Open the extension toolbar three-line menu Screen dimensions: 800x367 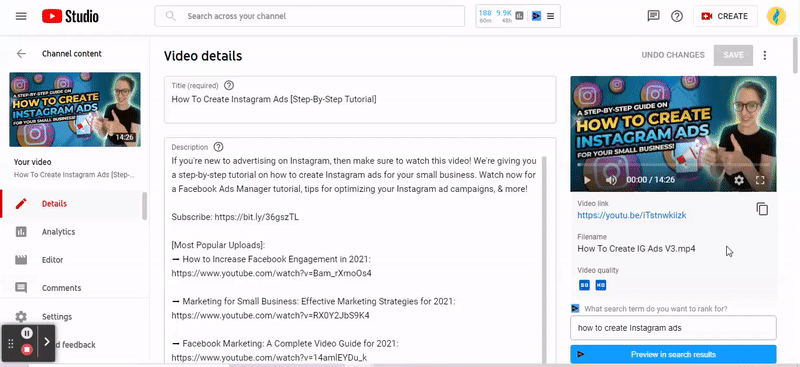[x=551, y=16]
